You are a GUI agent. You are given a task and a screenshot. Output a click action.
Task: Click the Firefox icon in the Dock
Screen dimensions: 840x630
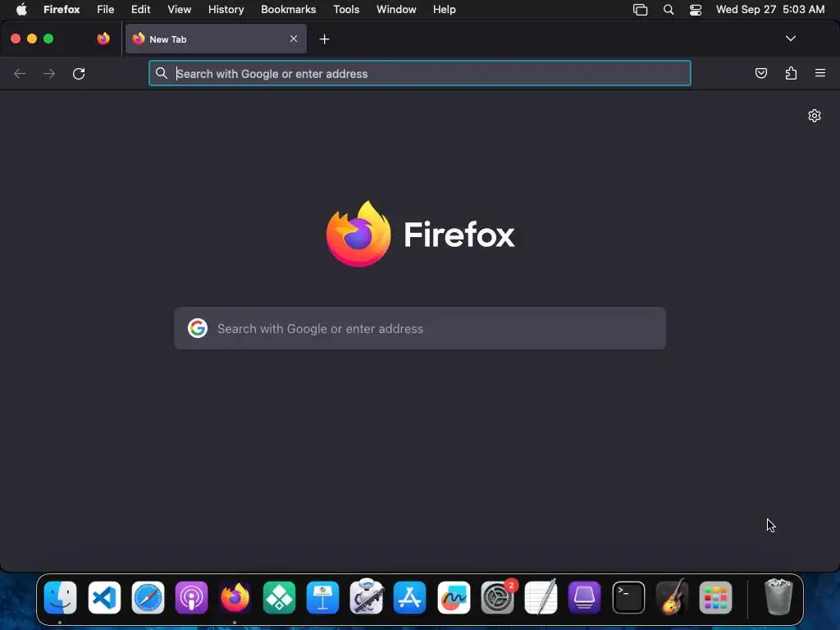point(235,597)
